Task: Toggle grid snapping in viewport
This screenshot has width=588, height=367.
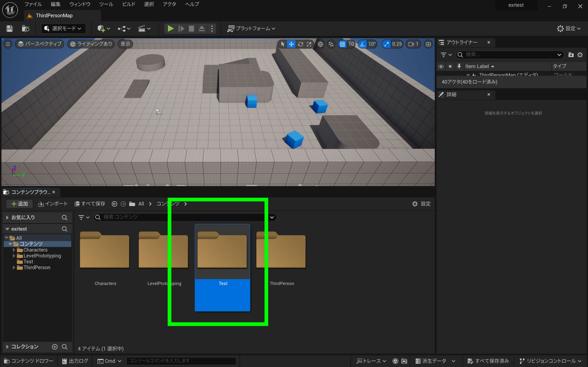Action: [x=342, y=44]
